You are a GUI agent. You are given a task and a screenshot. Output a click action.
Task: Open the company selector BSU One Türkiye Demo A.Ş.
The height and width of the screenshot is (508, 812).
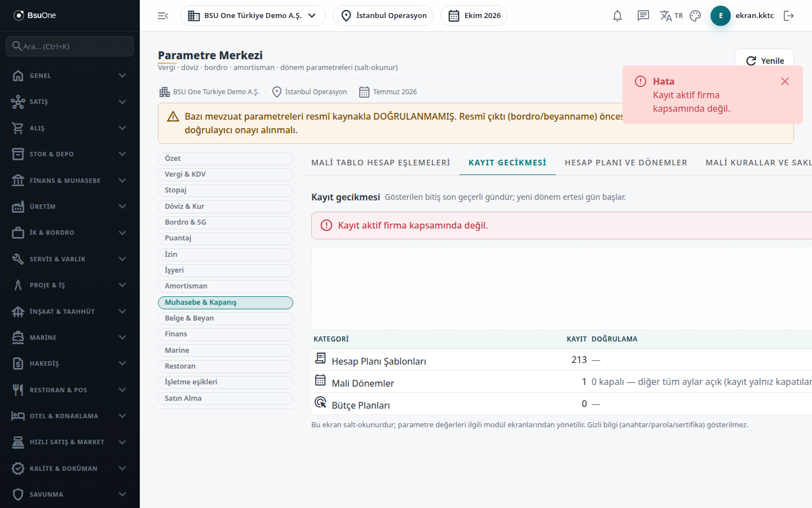point(253,16)
